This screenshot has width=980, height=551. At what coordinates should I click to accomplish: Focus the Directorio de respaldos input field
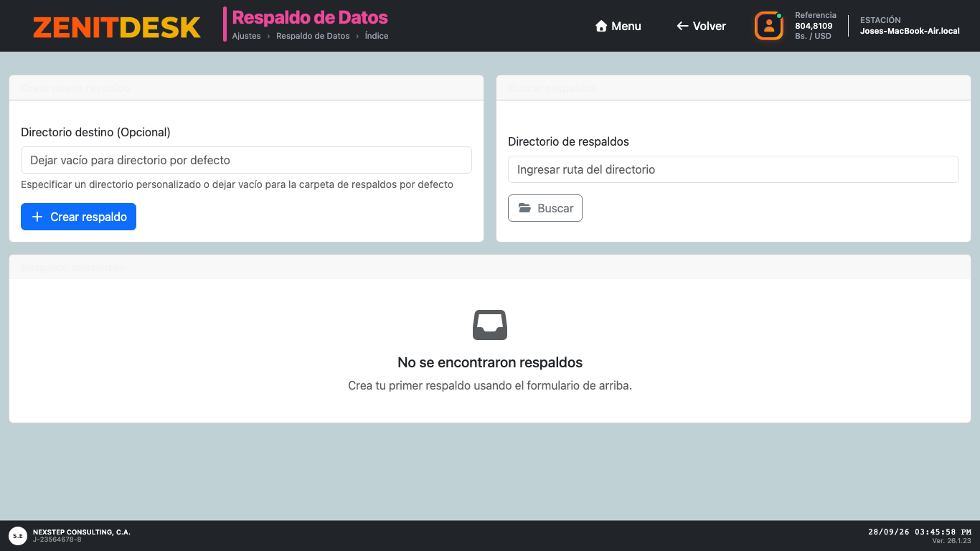(733, 169)
